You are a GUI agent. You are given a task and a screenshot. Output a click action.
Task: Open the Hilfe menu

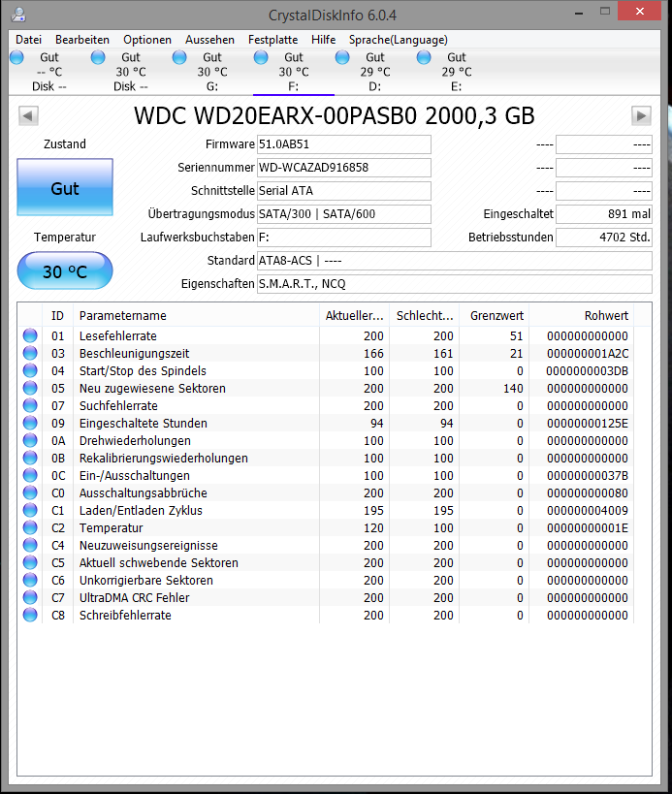(x=323, y=40)
